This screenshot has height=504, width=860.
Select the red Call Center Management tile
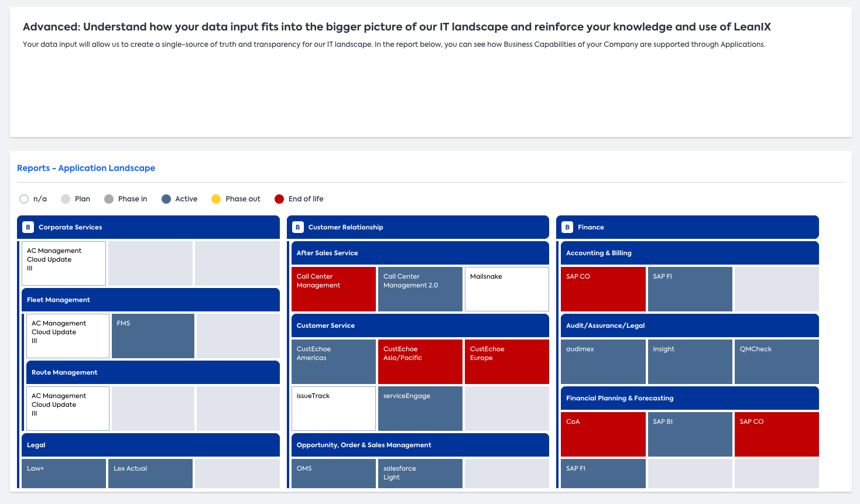click(334, 289)
